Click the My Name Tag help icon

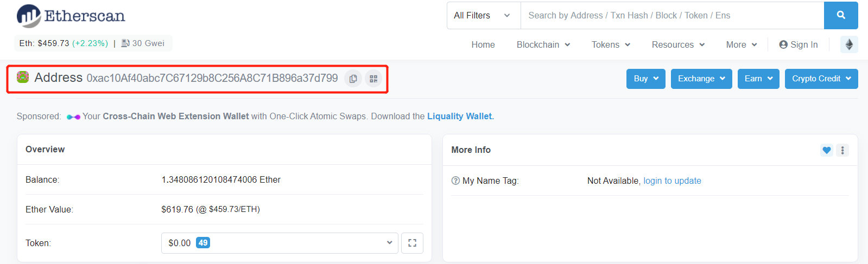point(455,181)
